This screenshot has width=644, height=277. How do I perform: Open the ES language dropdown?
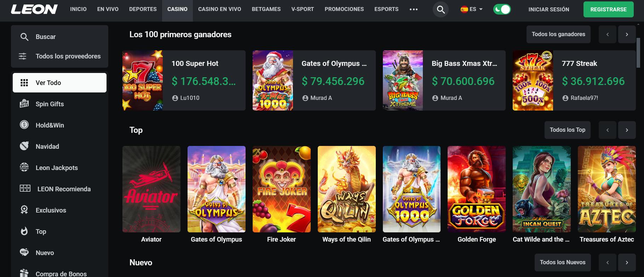click(x=472, y=10)
